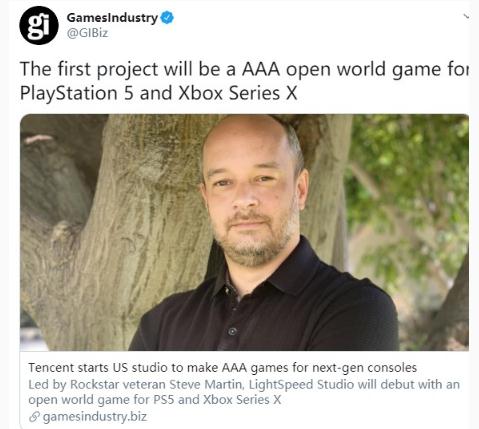Image resolution: width=479 pixels, height=429 pixels.
Task: Click the blue verified checkmark badge
Action: (167, 18)
